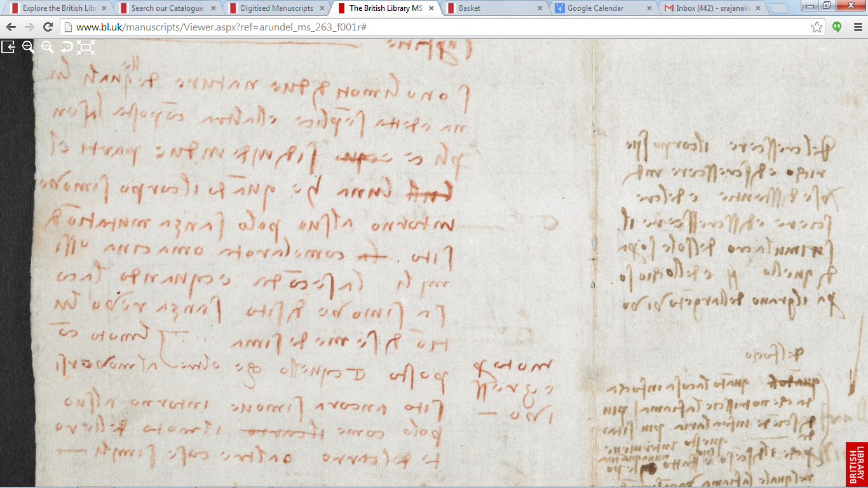Select the active British Library MS tab
The width and height of the screenshot is (868, 488).
point(386,8)
